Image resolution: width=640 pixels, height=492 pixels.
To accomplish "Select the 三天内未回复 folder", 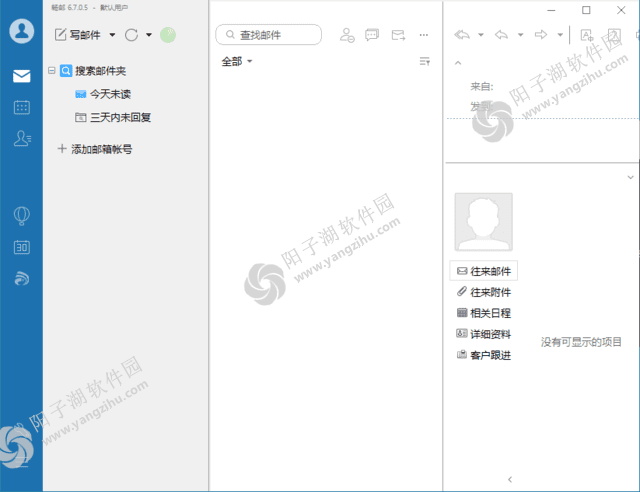I will (x=113, y=118).
